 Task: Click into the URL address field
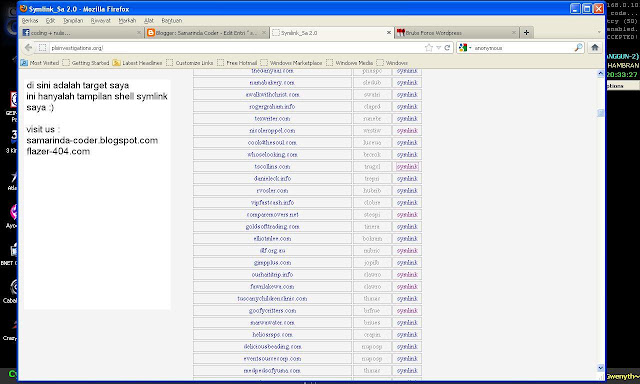[x=237, y=48]
